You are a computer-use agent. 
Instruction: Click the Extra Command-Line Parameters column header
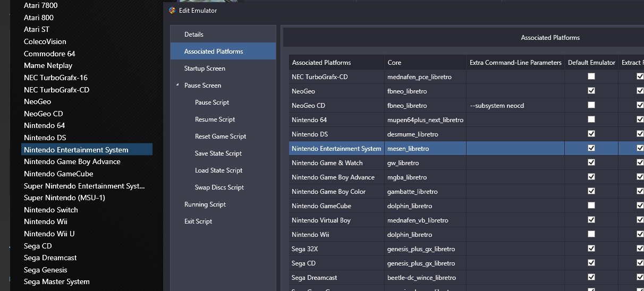[x=515, y=62]
